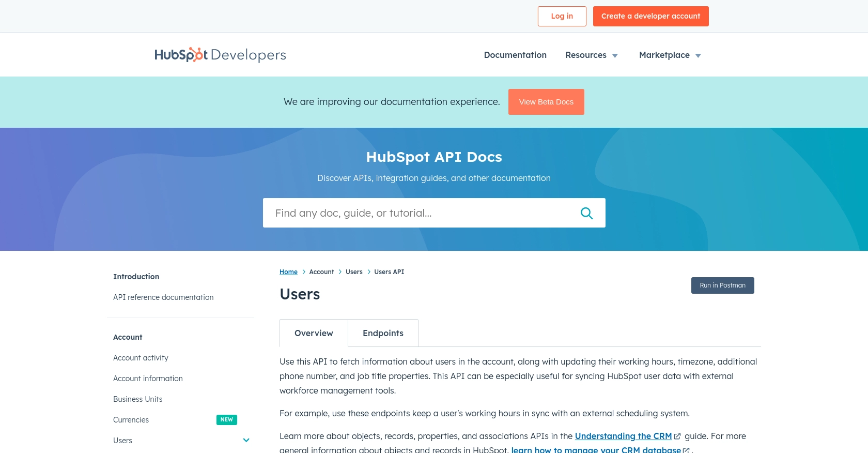Screen dimensions: 868x453
Task: Click Create a developer account button
Action: (x=651, y=16)
